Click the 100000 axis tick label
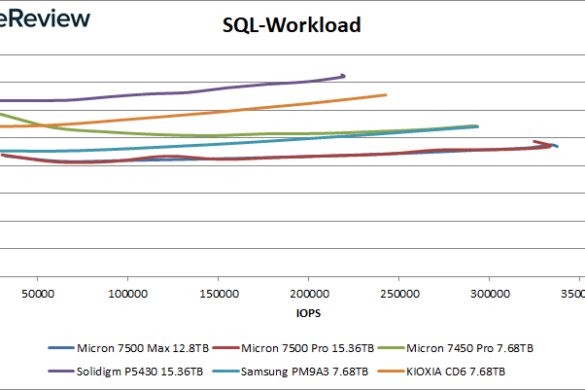This screenshot has height=390, width=585. coord(128,294)
